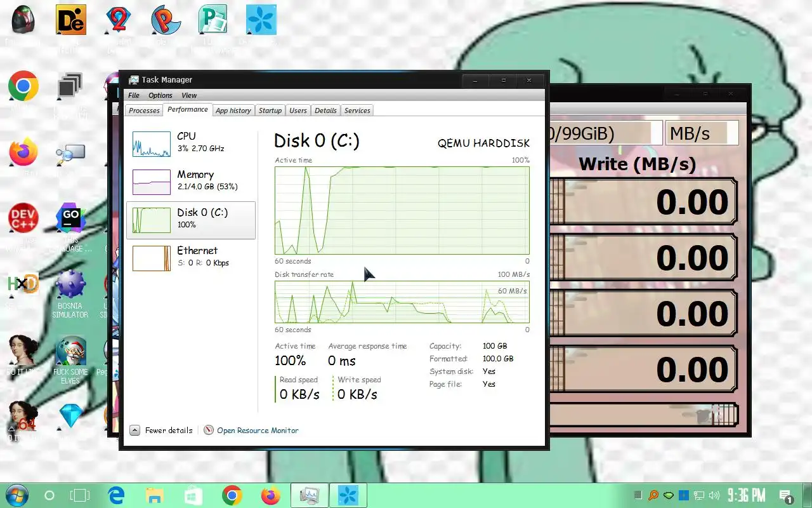Collapse with Fewer details button
Viewport: 812px width, 508px height.
pyautogui.click(x=161, y=431)
